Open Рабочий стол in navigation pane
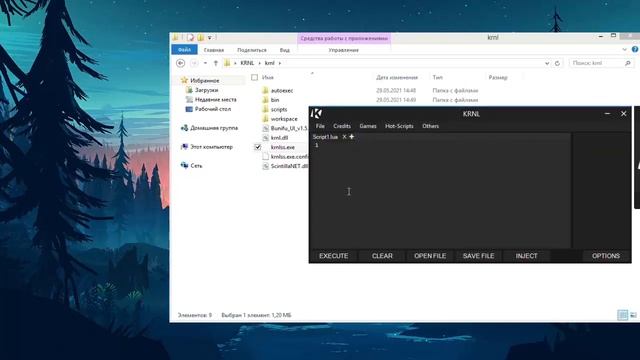This screenshot has width=640, height=360. pyautogui.click(x=213, y=109)
